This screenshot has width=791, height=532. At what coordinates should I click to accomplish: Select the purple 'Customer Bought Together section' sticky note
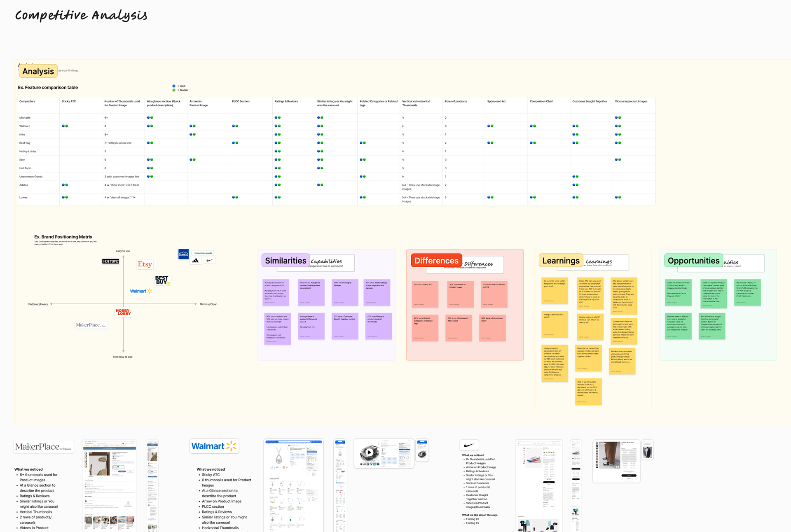(345, 326)
